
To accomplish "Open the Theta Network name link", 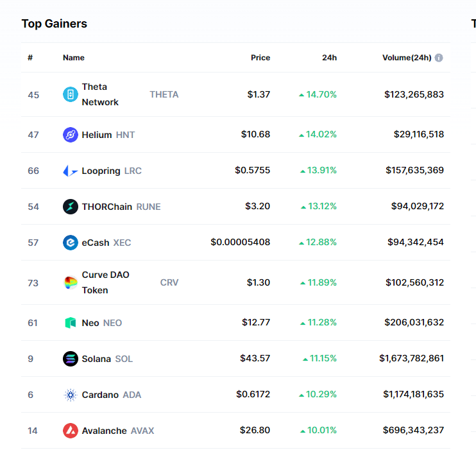I will click(x=100, y=94).
